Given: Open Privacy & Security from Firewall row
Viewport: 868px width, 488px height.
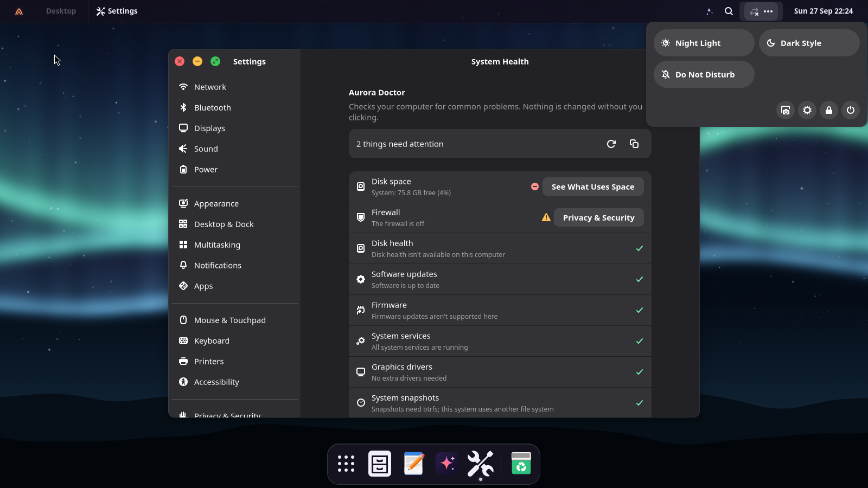Looking at the screenshot, I should coord(598,217).
